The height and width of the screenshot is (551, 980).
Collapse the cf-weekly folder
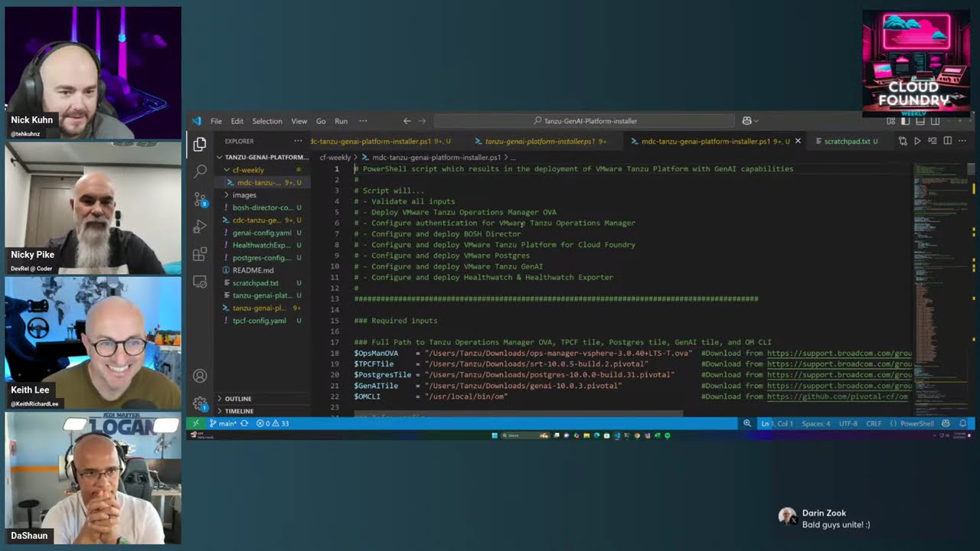pyautogui.click(x=248, y=170)
